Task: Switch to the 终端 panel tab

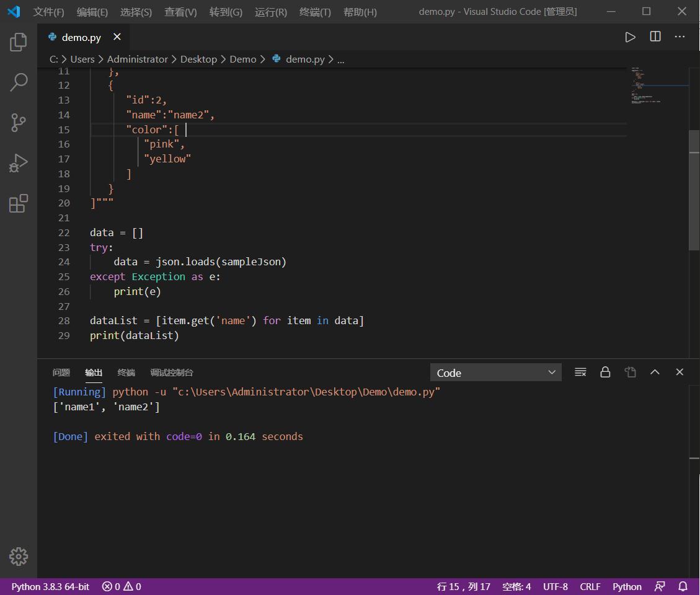Action: pyautogui.click(x=126, y=372)
